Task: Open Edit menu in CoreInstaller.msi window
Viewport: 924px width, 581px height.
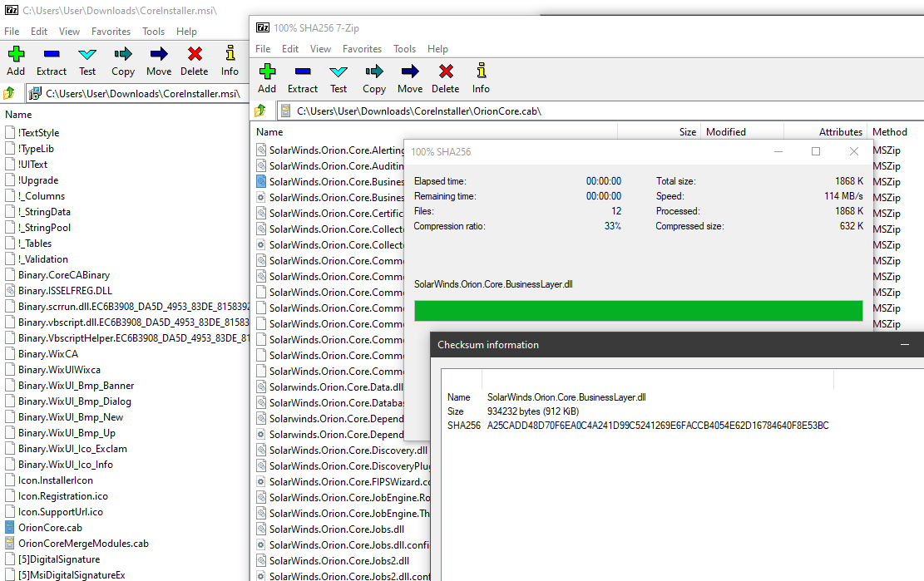Action: (x=39, y=32)
